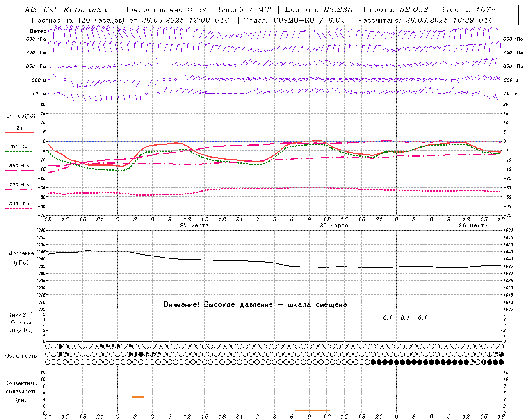Click the Давление pressure panel title
The image size is (525, 420).
click(x=21, y=253)
